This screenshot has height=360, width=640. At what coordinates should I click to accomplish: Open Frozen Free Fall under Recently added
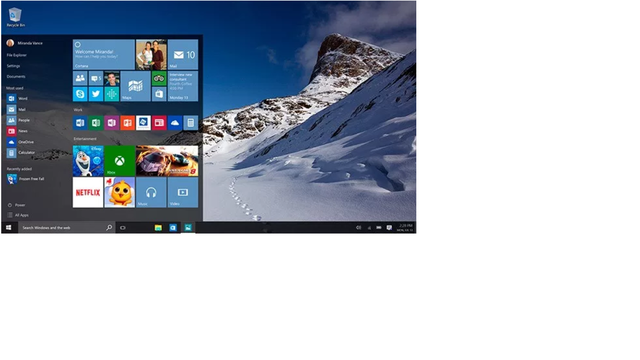coord(25,179)
